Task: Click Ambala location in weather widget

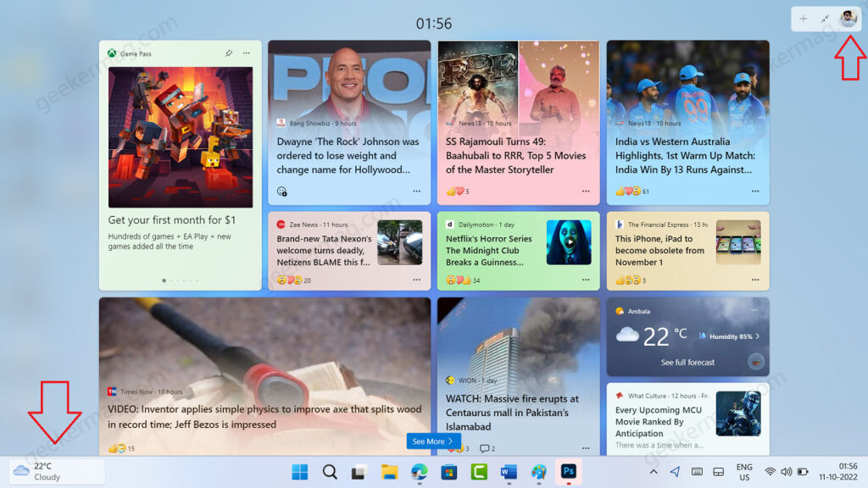Action: click(639, 312)
